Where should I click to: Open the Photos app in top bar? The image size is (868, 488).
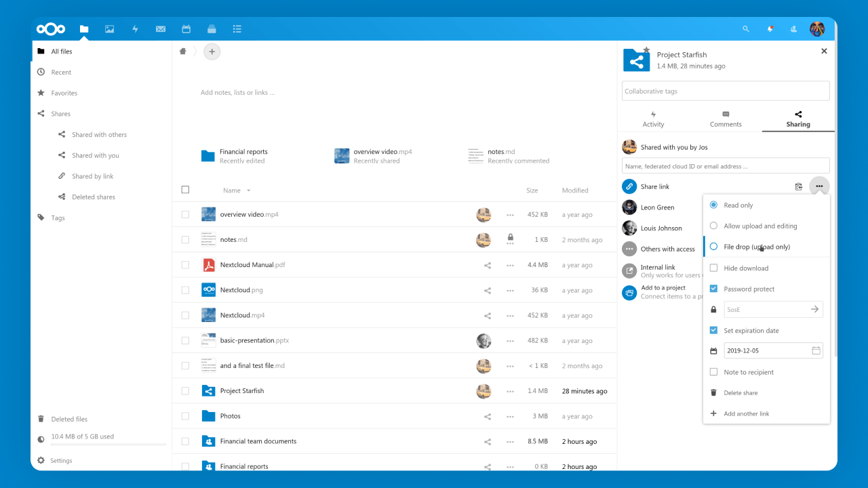pos(109,29)
